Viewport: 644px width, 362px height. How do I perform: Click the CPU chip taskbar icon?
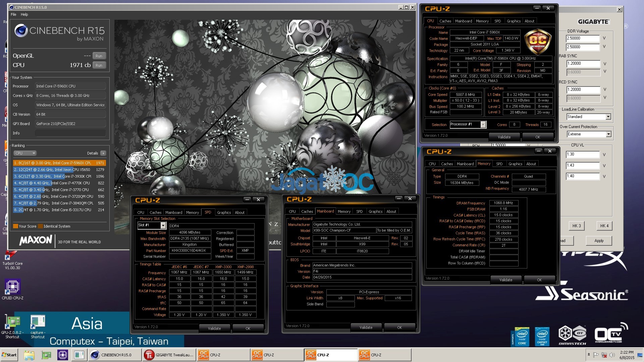coord(62,355)
